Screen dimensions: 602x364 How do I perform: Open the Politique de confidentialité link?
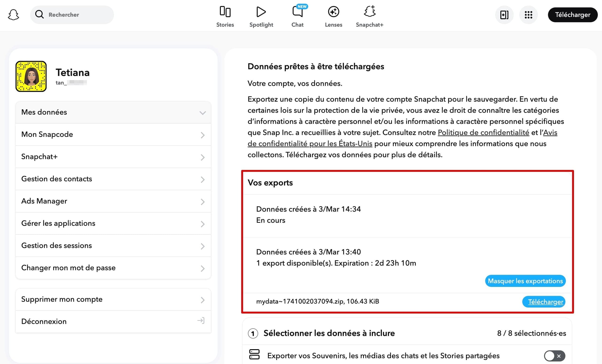[483, 133]
